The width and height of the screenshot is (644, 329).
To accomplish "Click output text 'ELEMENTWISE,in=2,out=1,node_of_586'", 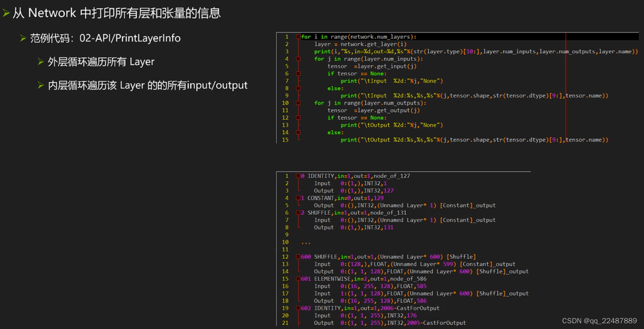I will (370, 279).
